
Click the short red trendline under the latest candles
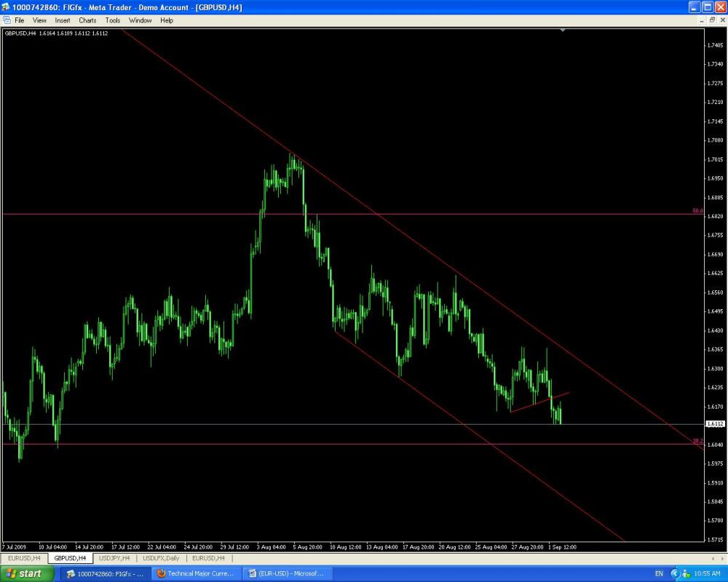click(x=539, y=402)
